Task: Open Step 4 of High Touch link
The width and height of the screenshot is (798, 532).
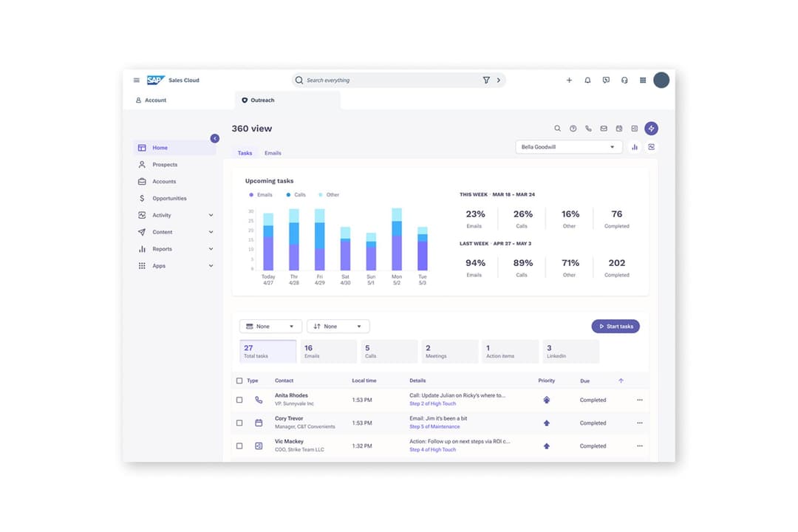Action: point(432,449)
